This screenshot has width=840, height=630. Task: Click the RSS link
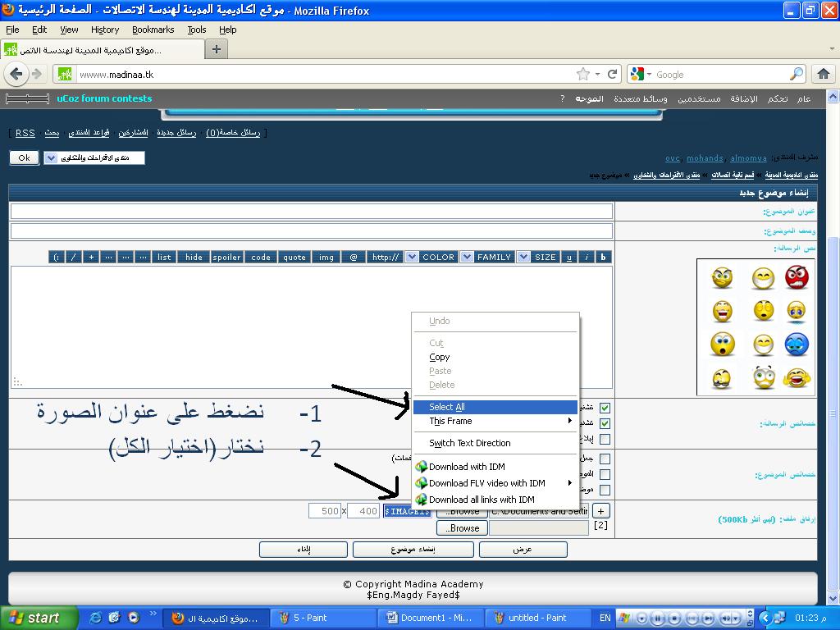pyautogui.click(x=25, y=133)
